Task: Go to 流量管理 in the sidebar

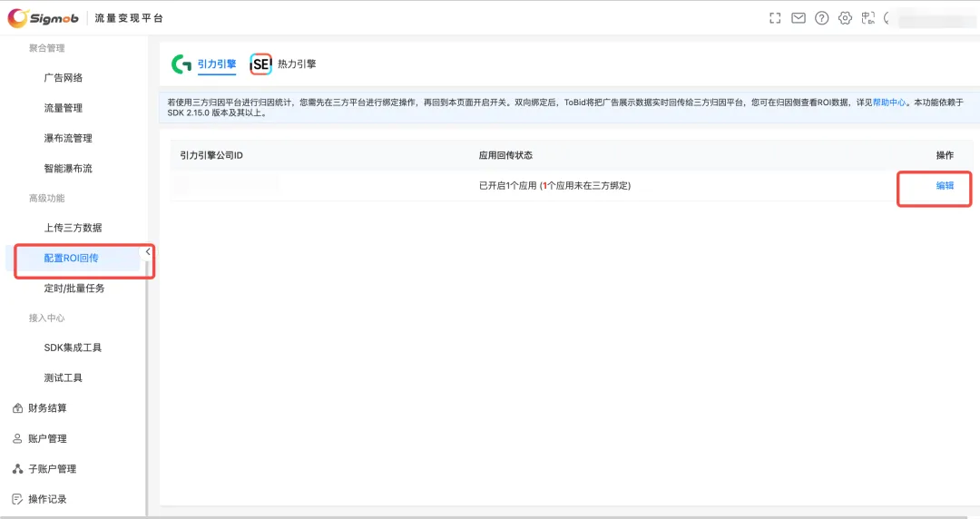Action: coord(64,108)
